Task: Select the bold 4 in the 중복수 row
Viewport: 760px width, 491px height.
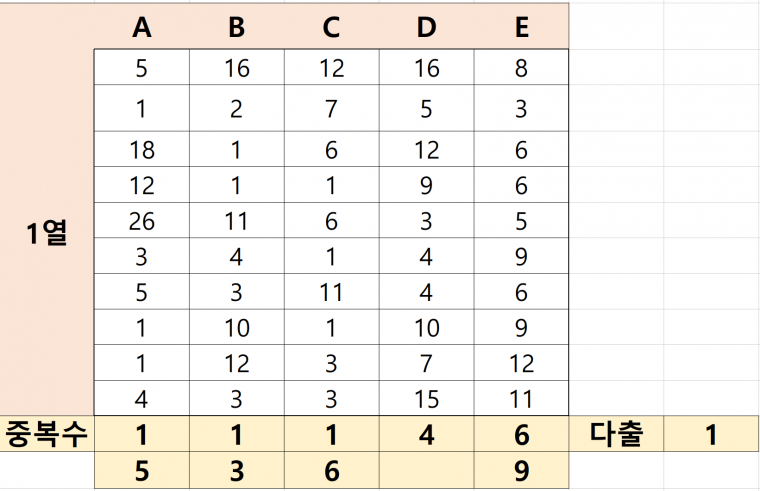Action: click(427, 433)
